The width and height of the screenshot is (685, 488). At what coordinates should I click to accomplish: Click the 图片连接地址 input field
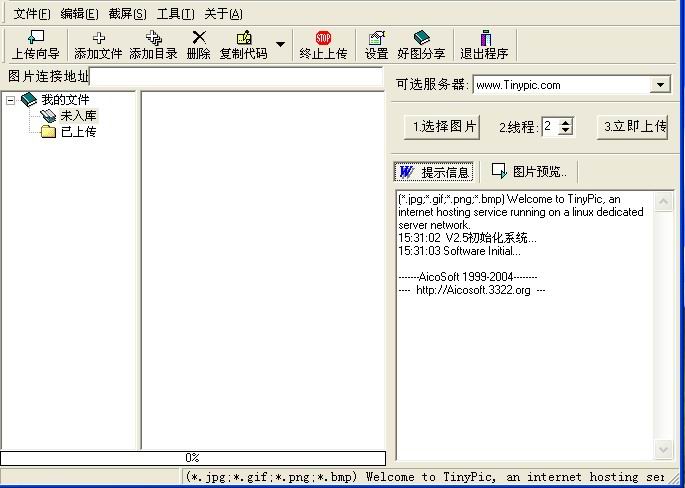click(x=235, y=77)
